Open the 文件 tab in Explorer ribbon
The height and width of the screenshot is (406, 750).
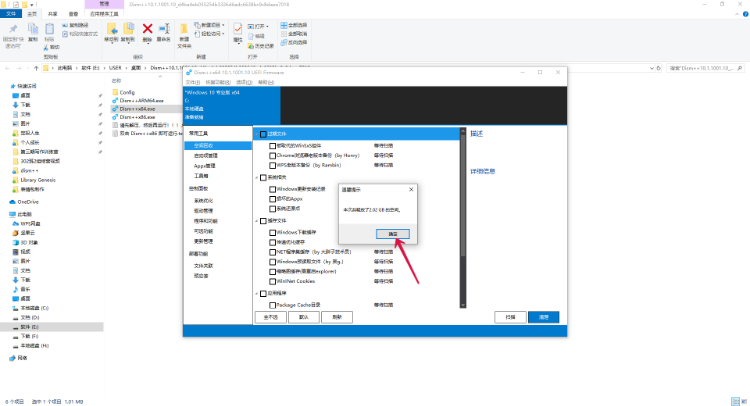pyautogui.click(x=11, y=14)
